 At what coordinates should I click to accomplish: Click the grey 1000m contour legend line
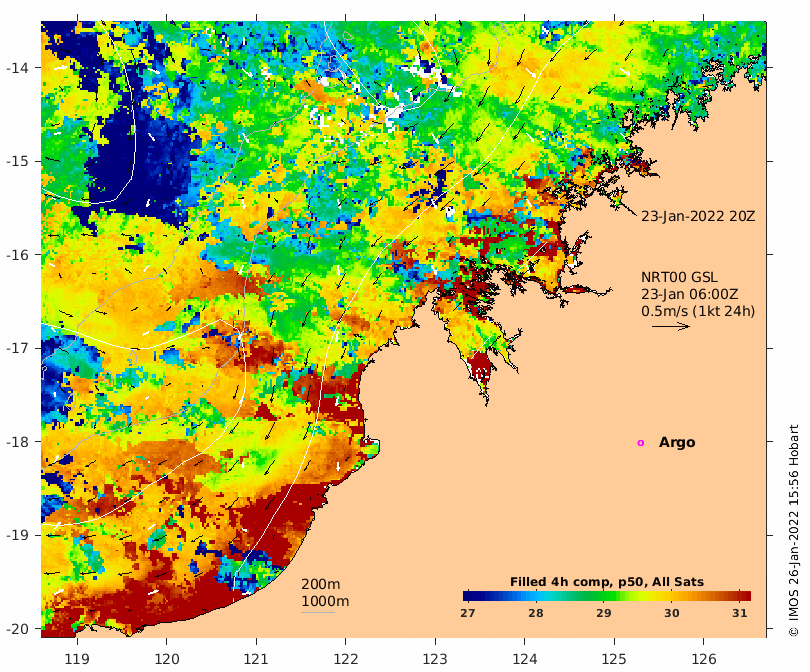[318, 613]
